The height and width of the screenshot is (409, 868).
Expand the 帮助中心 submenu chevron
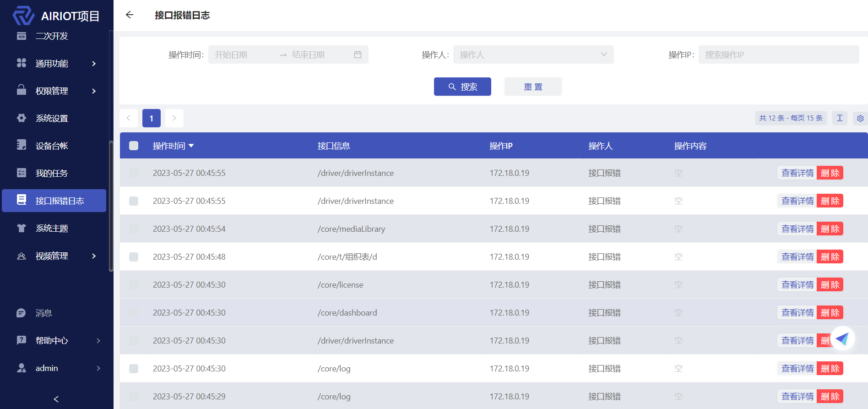[x=98, y=341]
